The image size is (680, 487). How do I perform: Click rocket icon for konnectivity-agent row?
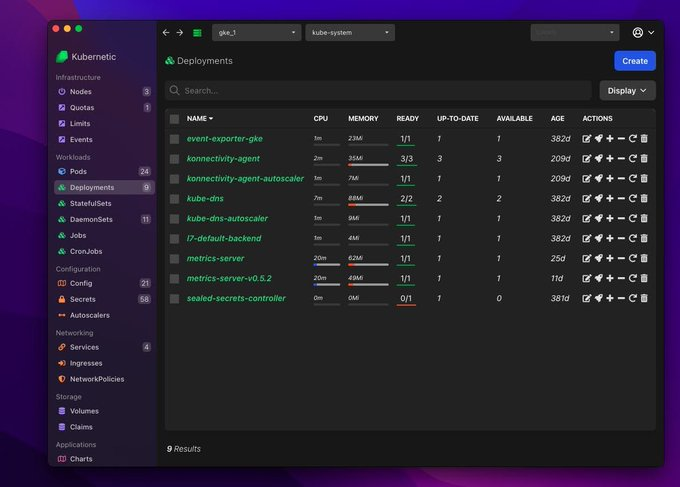(598, 159)
